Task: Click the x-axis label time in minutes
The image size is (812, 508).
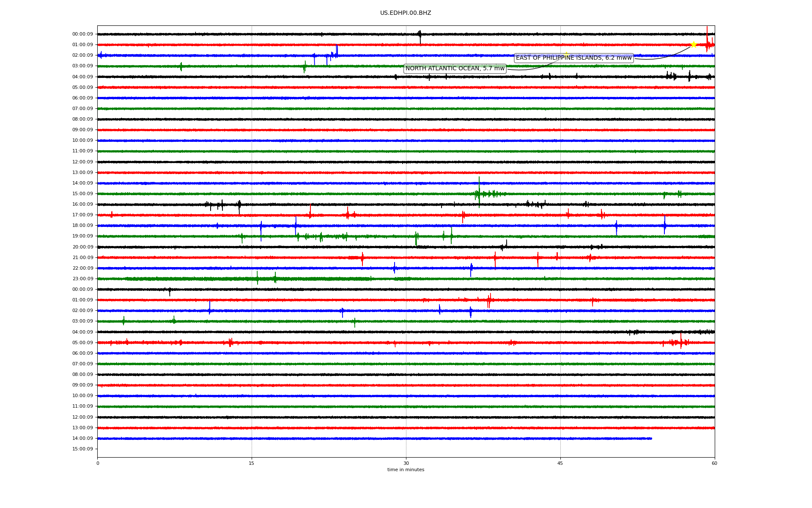Action: click(x=406, y=470)
